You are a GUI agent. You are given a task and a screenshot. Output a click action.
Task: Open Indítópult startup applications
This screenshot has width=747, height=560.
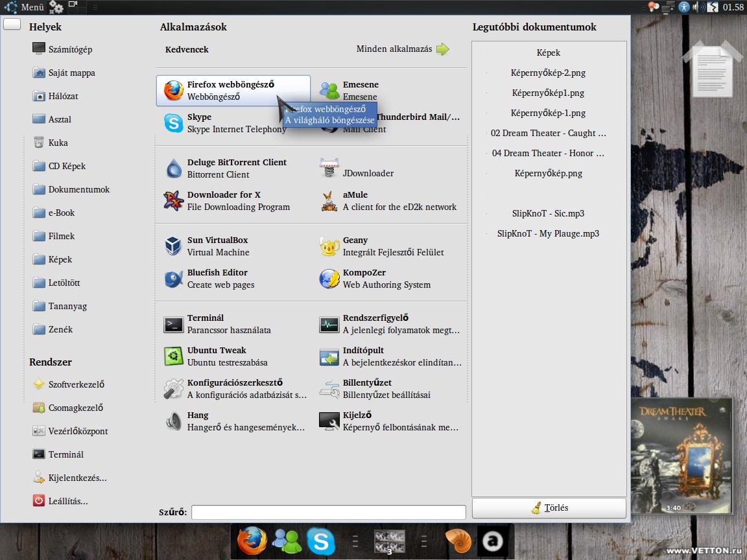[x=390, y=356]
